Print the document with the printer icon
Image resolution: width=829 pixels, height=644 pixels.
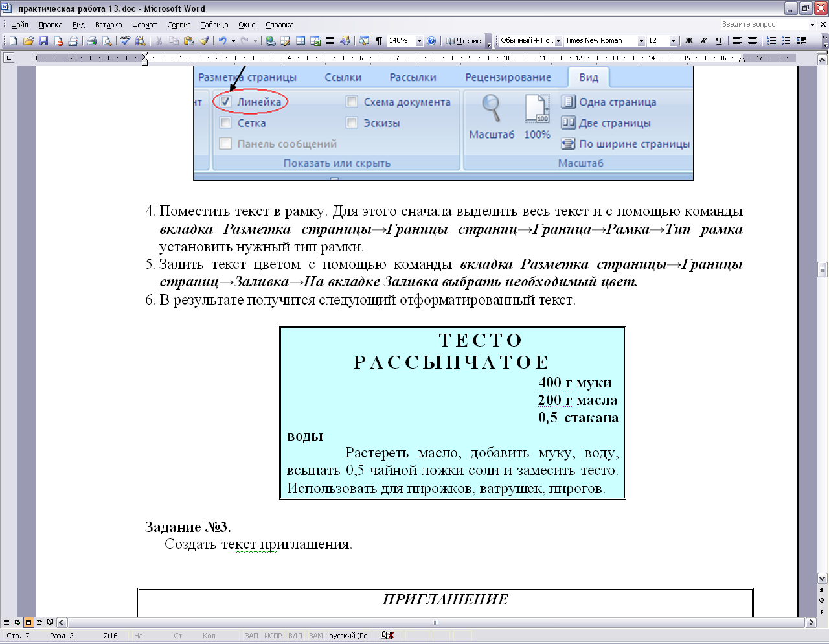92,41
